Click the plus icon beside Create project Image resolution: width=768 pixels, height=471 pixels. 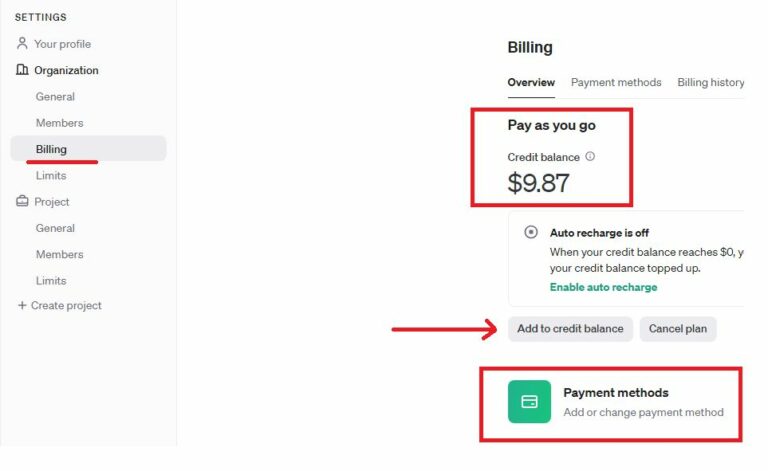coord(22,306)
